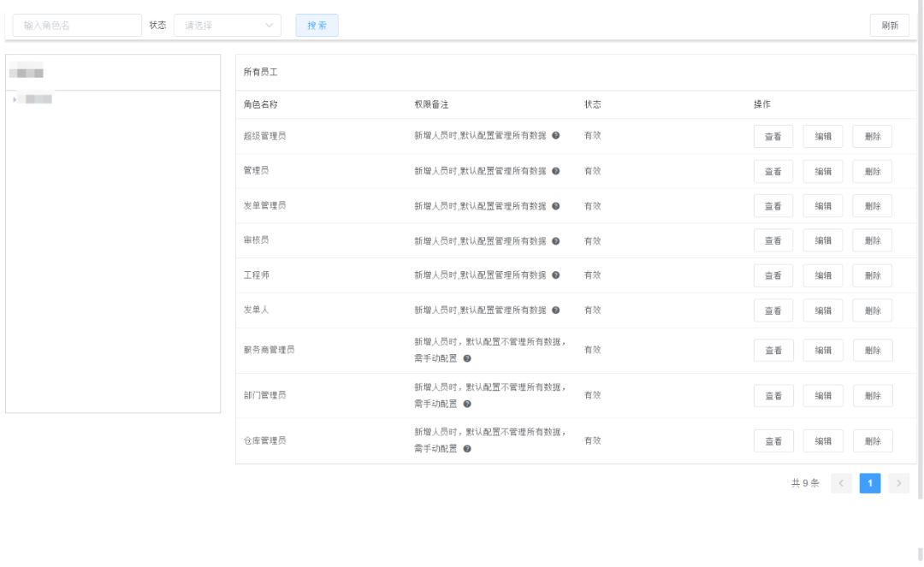Screen dimensions: 924x567
Task: Expand the tree node in left panel
Action: [15, 100]
